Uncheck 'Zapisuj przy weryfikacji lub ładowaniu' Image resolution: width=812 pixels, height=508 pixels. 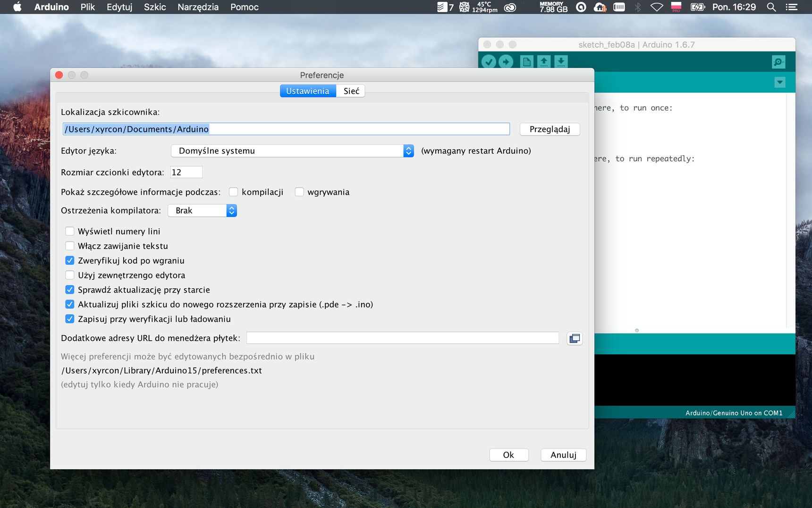69,319
